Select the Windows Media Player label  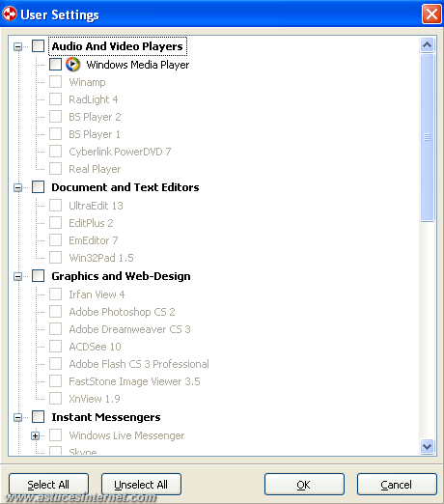pyautogui.click(x=138, y=65)
